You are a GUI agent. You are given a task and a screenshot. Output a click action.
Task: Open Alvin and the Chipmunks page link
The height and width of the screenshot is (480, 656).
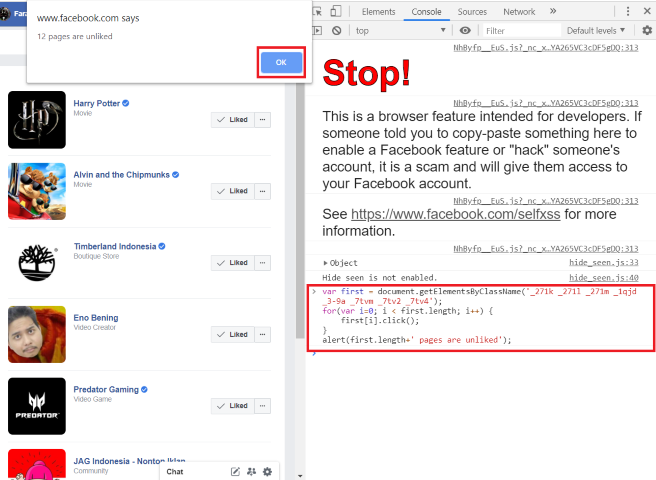click(121, 175)
